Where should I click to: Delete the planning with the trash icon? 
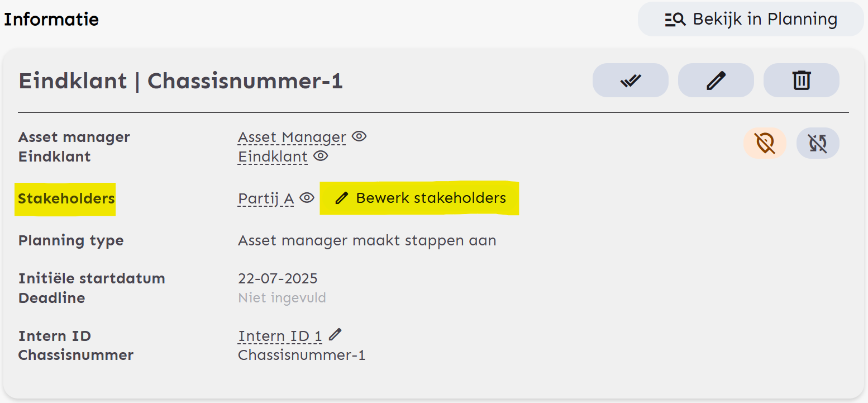point(801,80)
